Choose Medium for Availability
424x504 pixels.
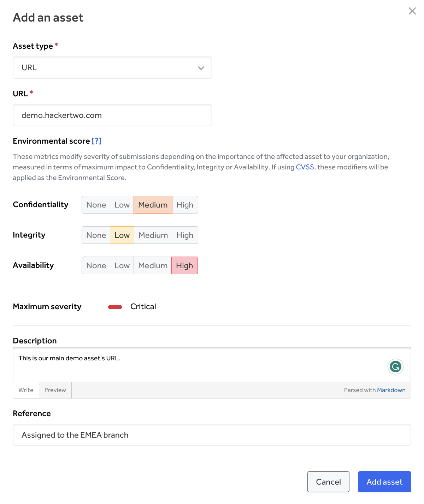click(153, 266)
